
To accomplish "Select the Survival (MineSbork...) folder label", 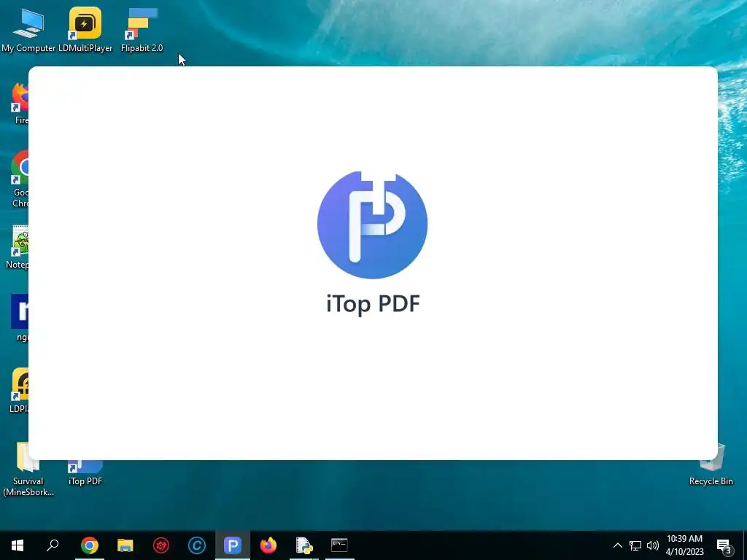I will (28, 486).
